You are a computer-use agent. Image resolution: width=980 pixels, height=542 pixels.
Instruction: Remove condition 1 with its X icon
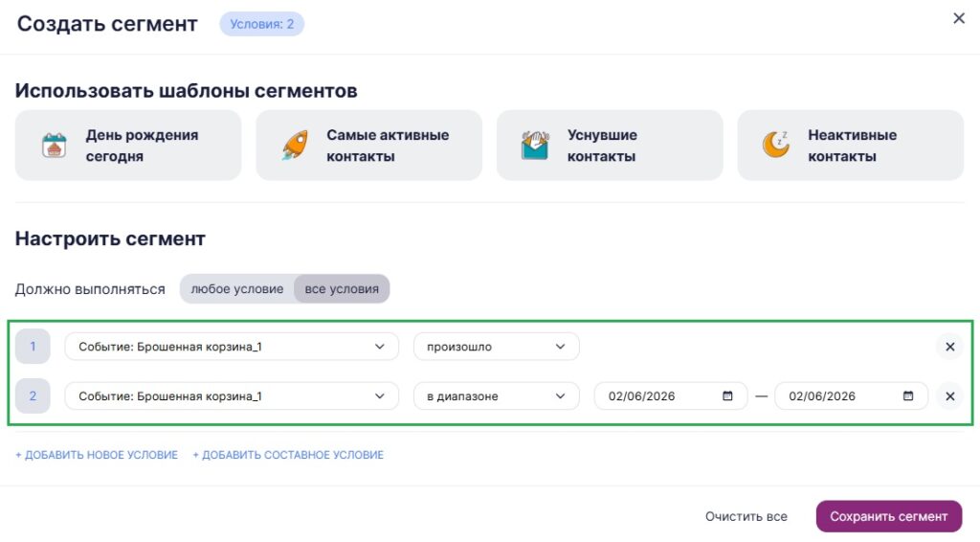coord(950,347)
